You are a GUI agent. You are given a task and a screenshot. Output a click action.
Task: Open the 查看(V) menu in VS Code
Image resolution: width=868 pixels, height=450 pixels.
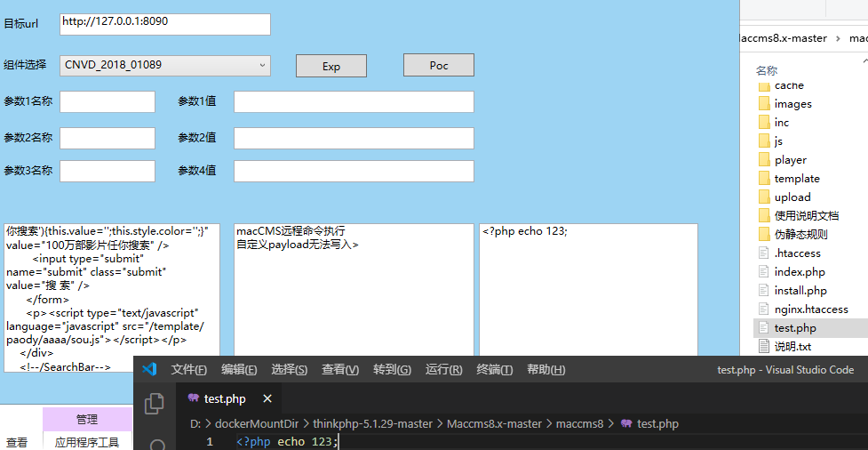pos(340,370)
